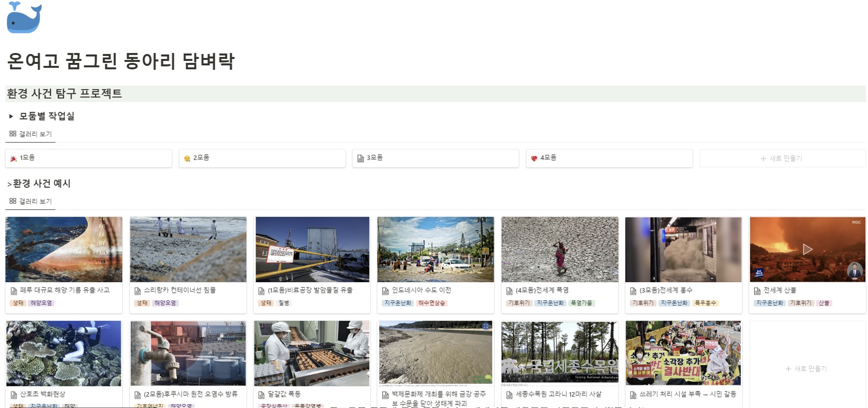
Task: Click the blue whale page icon
Action: (x=24, y=18)
